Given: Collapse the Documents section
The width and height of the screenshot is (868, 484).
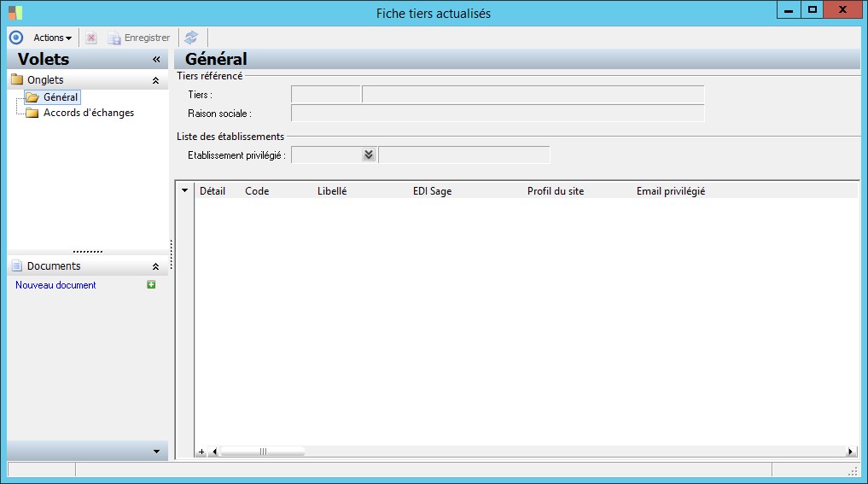Looking at the screenshot, I should click(155, 266).
